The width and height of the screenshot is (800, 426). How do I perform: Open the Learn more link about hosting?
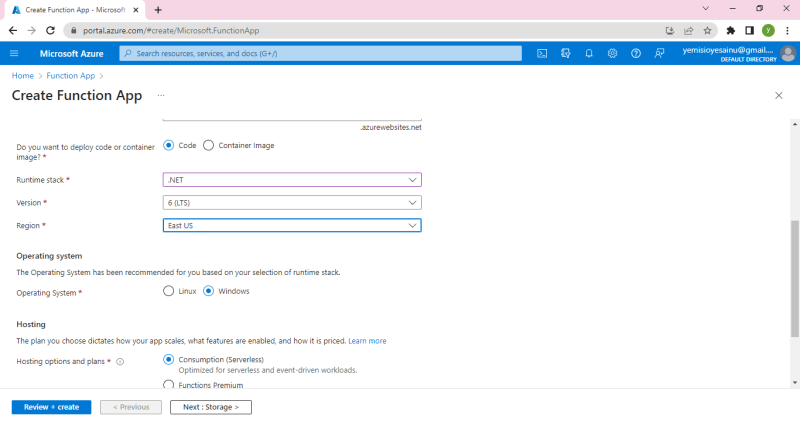pyautogui.click(x=367, y=341)
